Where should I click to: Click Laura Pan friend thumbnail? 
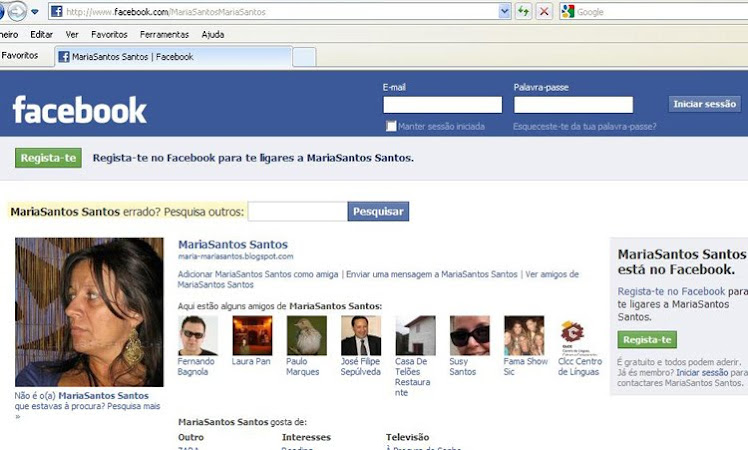coord(252,335)
